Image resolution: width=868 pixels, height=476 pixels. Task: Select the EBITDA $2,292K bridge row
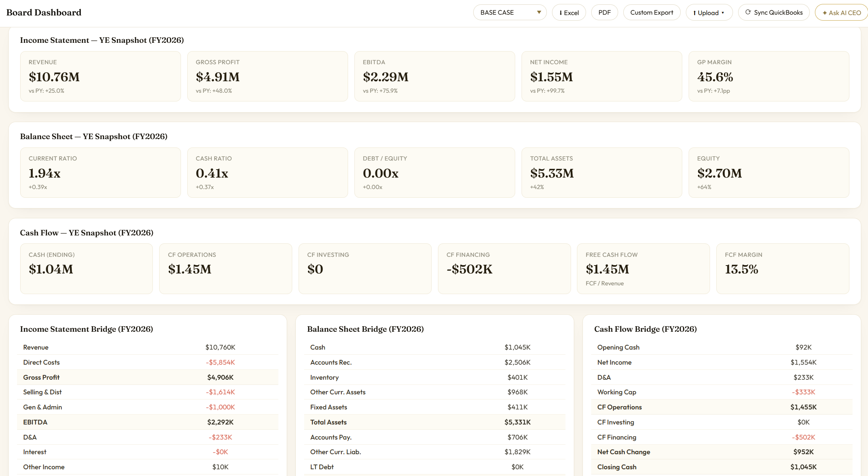[148, 422]
